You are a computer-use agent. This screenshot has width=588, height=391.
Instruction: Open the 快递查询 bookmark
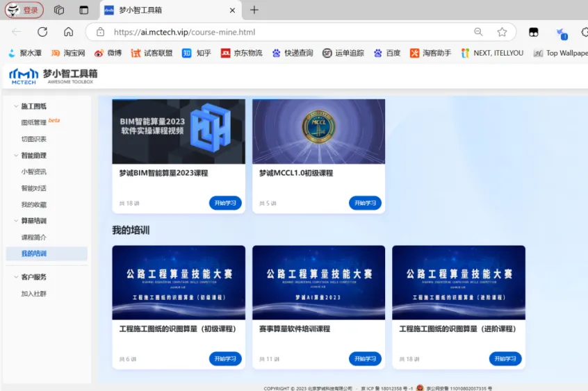click(293, 53)
